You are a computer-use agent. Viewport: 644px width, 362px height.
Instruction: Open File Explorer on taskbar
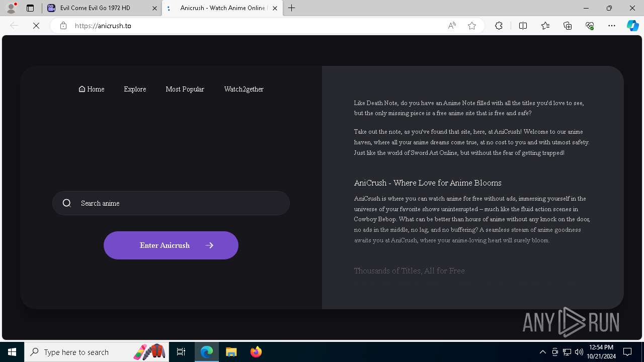[x=231, y=352]
